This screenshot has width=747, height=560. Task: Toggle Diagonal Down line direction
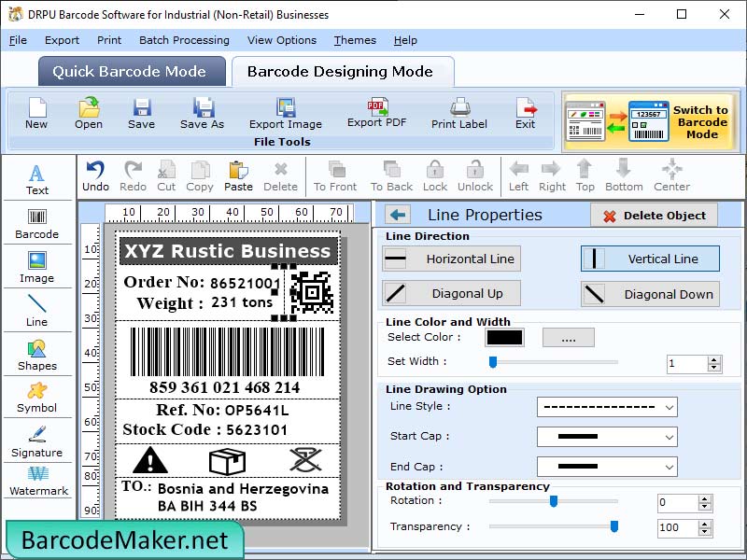pos(649,293)
